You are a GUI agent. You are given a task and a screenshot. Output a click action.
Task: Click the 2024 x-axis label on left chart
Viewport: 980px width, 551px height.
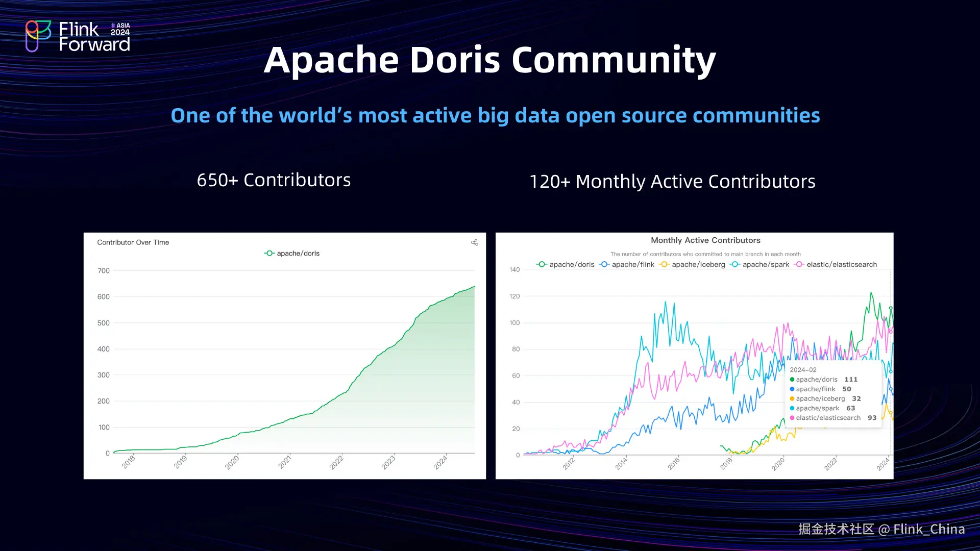click(x=440, y=462)
